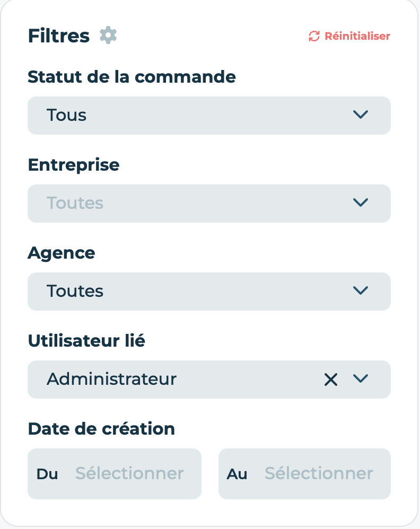
Task: Reset filters with the Réinitialiser link
Action: [x=349, y=36]
